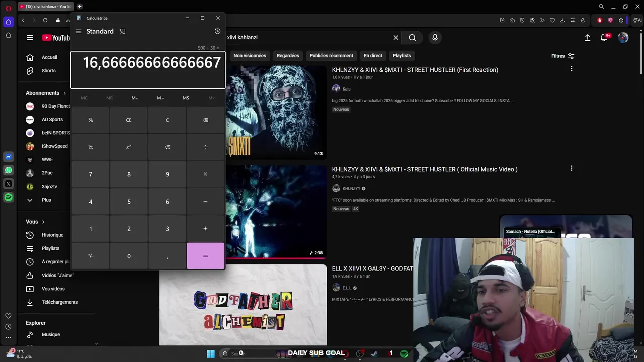Click the YouTube search magnifier button
Screen dimensions: 644x362
point(412,38)
